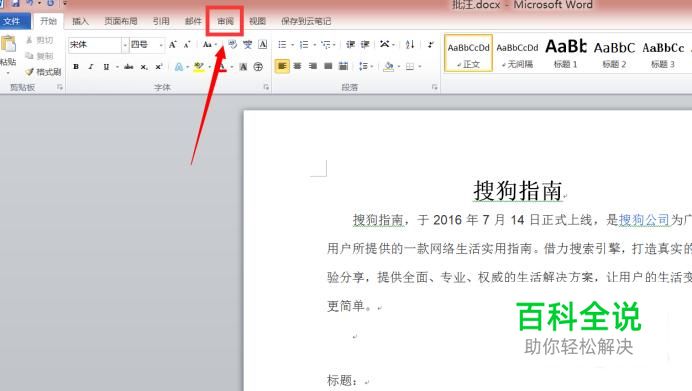Open the change case Aa dropdown arrow
This screenshot has width=692, height=391.
click(215, 45)
